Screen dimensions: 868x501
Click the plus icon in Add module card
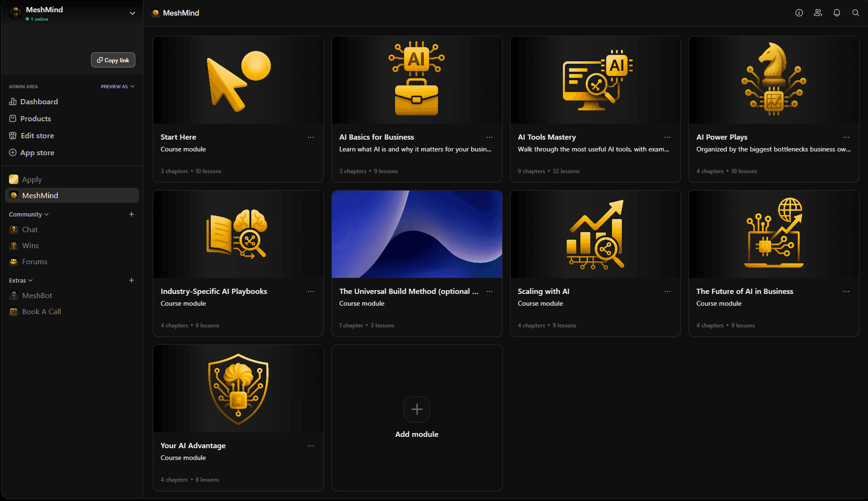pyautogui.click(x=417, y=409)
